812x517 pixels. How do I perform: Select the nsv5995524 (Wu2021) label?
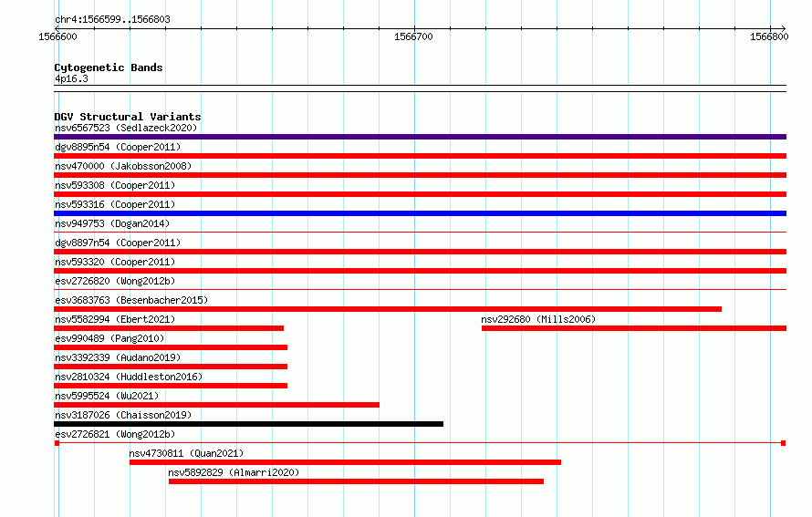107,396
